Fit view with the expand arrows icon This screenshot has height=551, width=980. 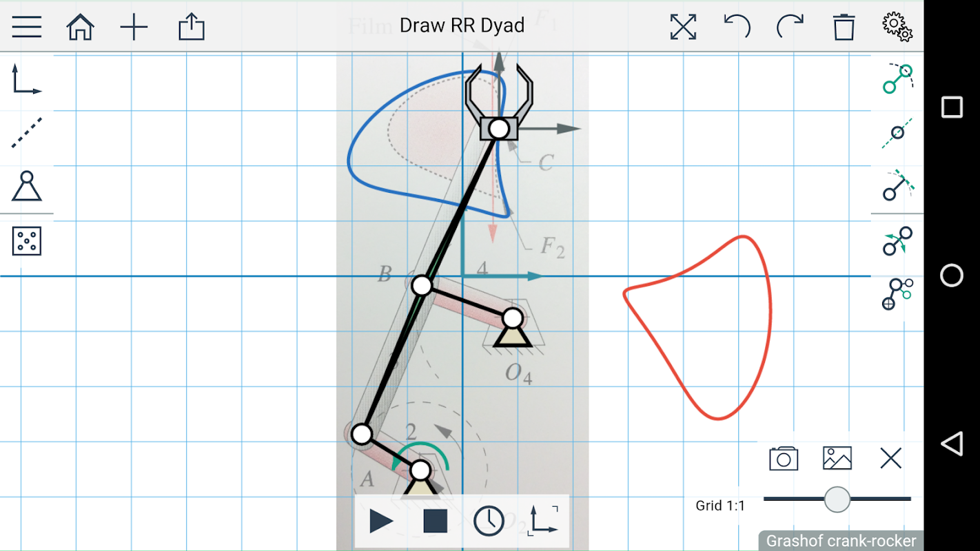pos(683,27)
